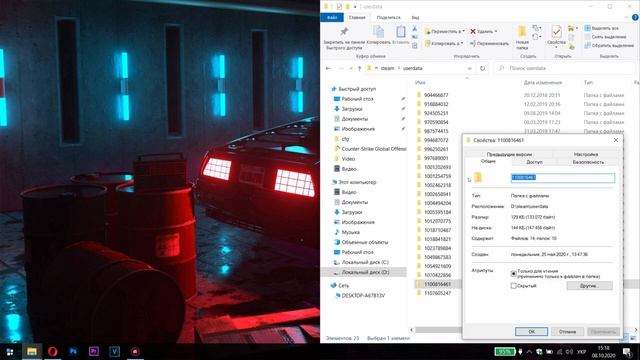Pin folder to Quick access via ribbon pin icon
Viewport: 640px width, 360px height.
coord(344,32)
